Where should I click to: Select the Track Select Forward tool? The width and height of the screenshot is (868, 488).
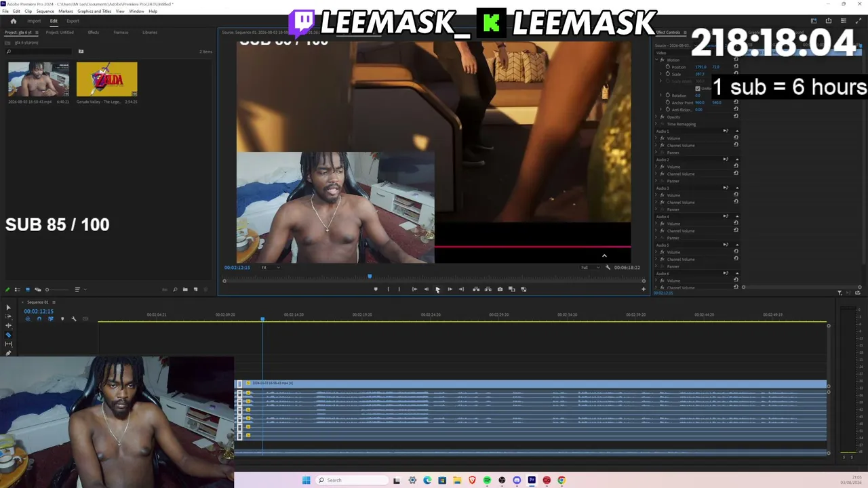pyautogui.click(x=8, y=317)
